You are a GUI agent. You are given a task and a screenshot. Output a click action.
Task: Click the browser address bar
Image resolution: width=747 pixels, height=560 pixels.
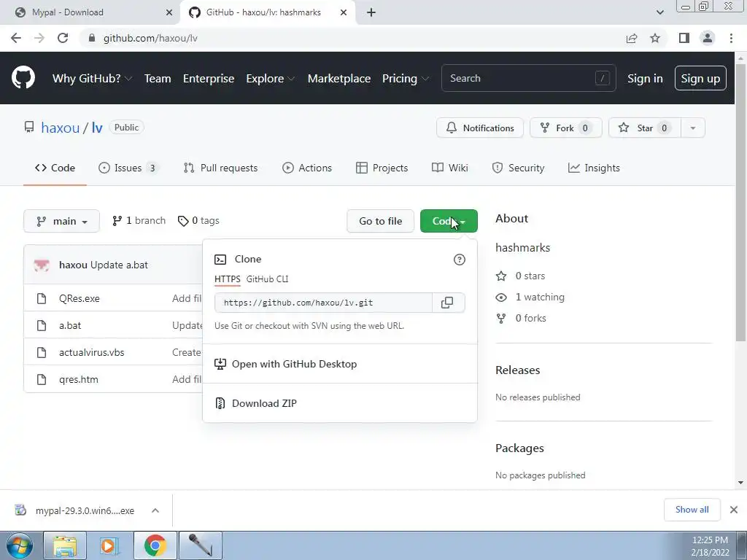click(352, 38)
